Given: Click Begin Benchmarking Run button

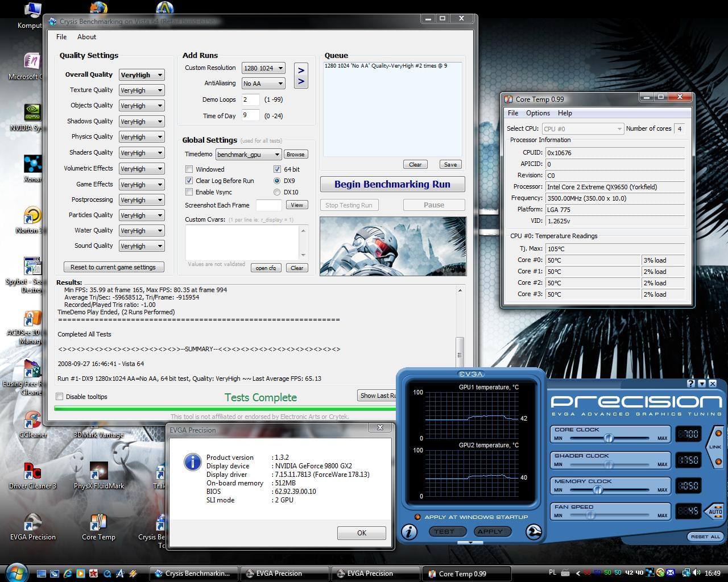Looking at the screenshot, I should coord(392,185).
